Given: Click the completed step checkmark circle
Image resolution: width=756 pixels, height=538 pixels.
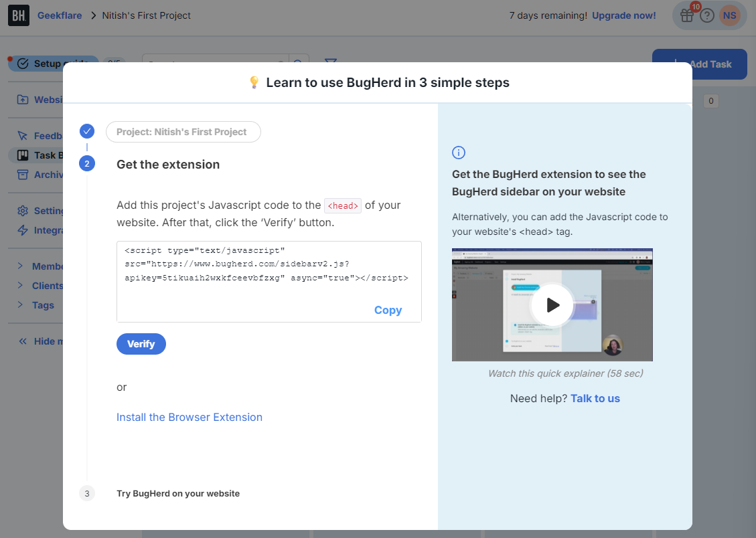Looking at the screenshot, I should point(87,131).
